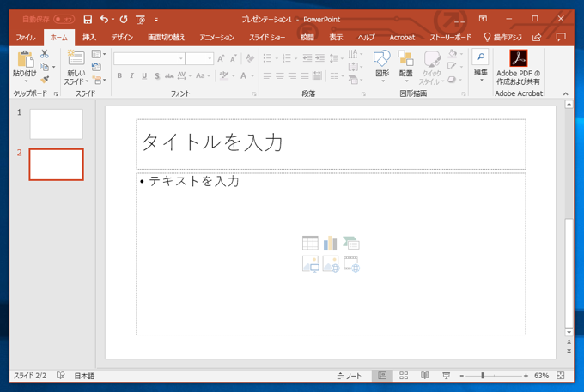The image size is (584, 392).
Task: Click Fit slide to window icon
Action: pyautogui.click(x=561, y=376)
